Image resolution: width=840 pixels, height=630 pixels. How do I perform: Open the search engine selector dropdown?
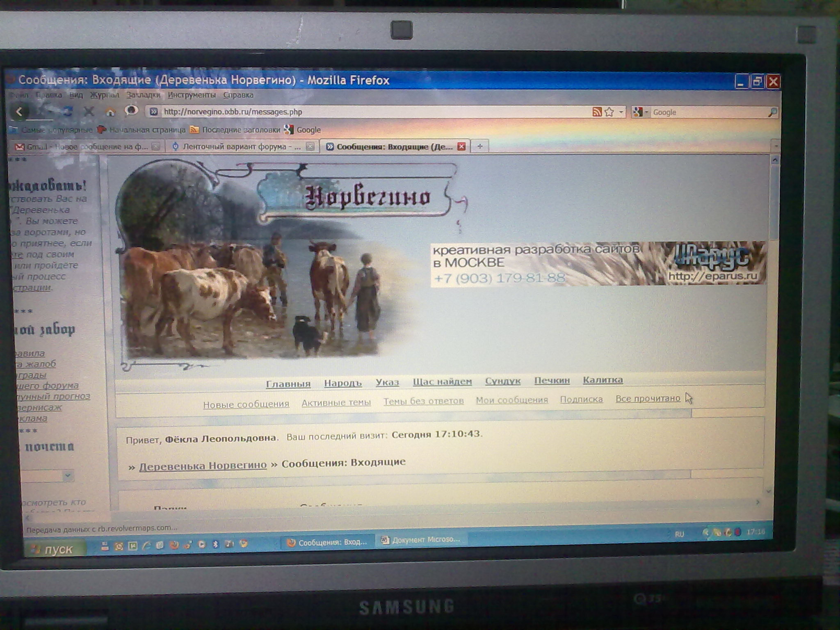pos(646,112)
